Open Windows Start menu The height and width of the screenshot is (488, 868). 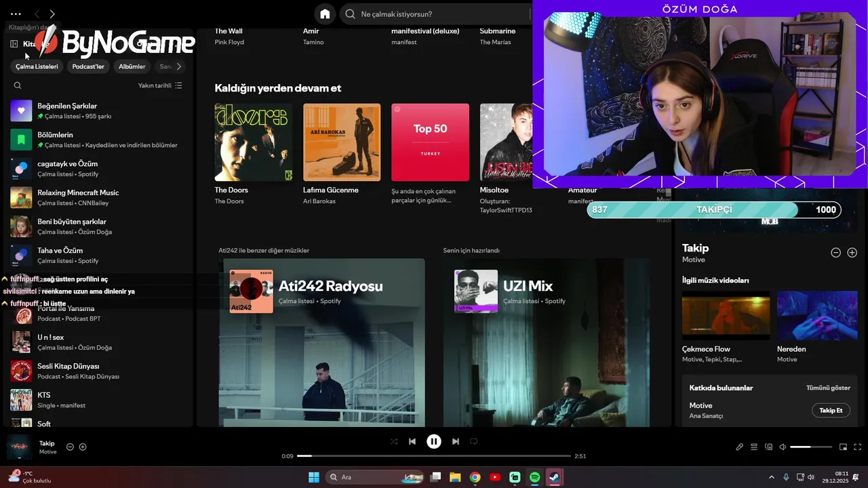(x=314, y=477)
